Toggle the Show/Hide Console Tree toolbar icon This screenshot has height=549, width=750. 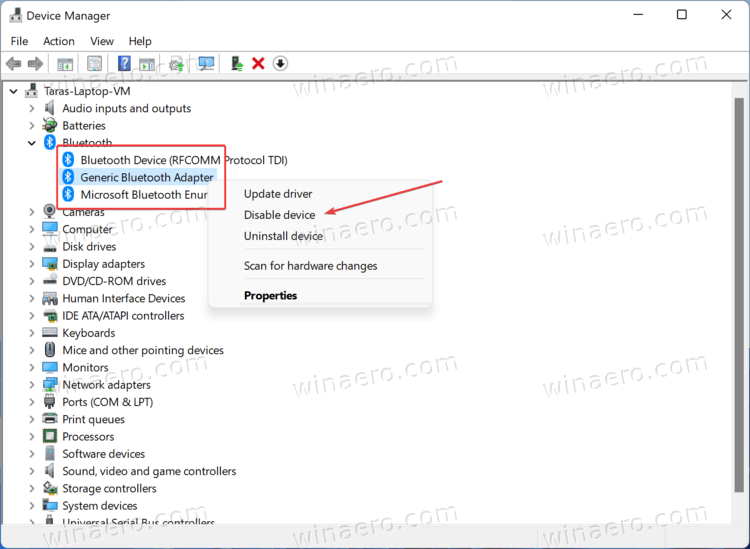(x=65, y=64)
